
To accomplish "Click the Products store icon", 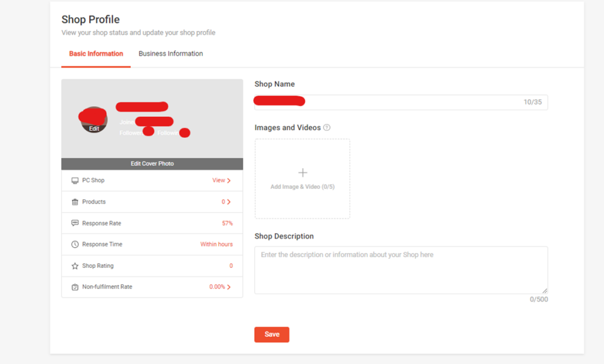I will click(x=75, y=201).
